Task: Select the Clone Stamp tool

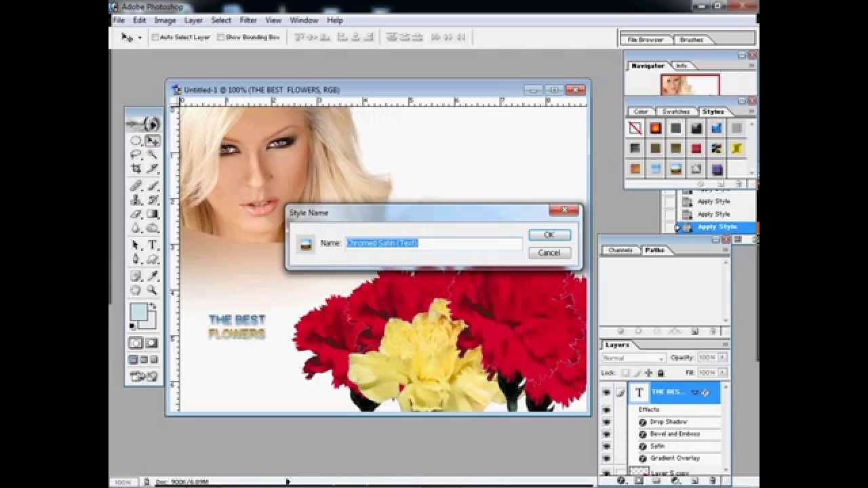Action: click(136, 200)
